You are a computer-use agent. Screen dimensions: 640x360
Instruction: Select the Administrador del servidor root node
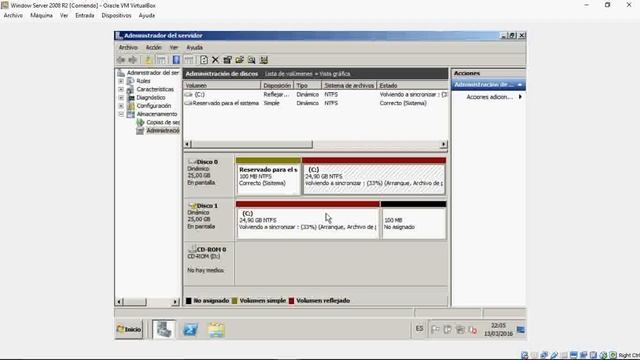click(153, 73)
